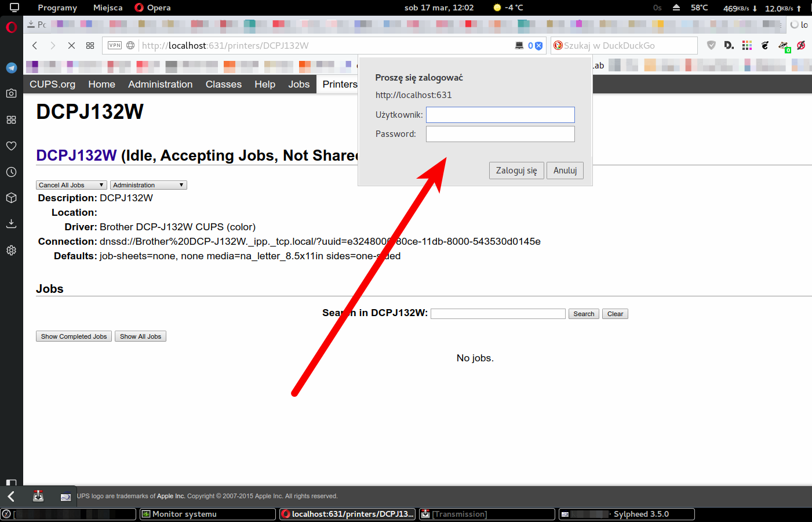The width and height of the screenshot is (812, 522).
Task: Click the tab downloads arrow icon
Action: pos(31,24)
